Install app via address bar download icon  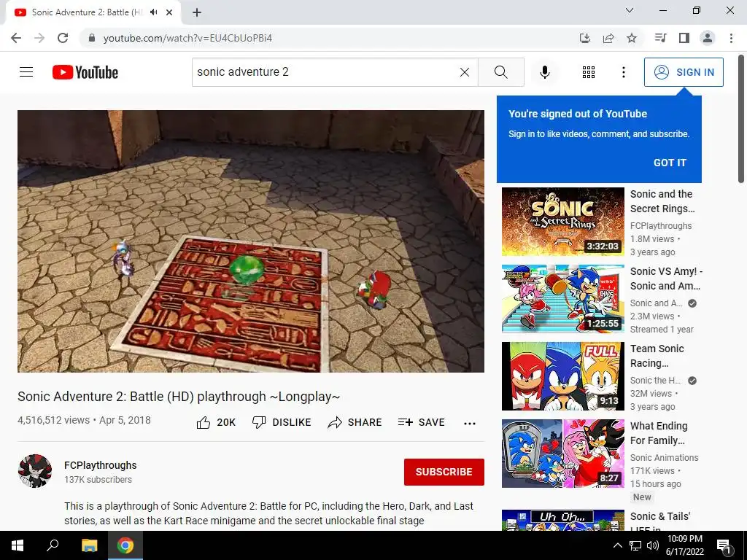(x=585, y=38)
